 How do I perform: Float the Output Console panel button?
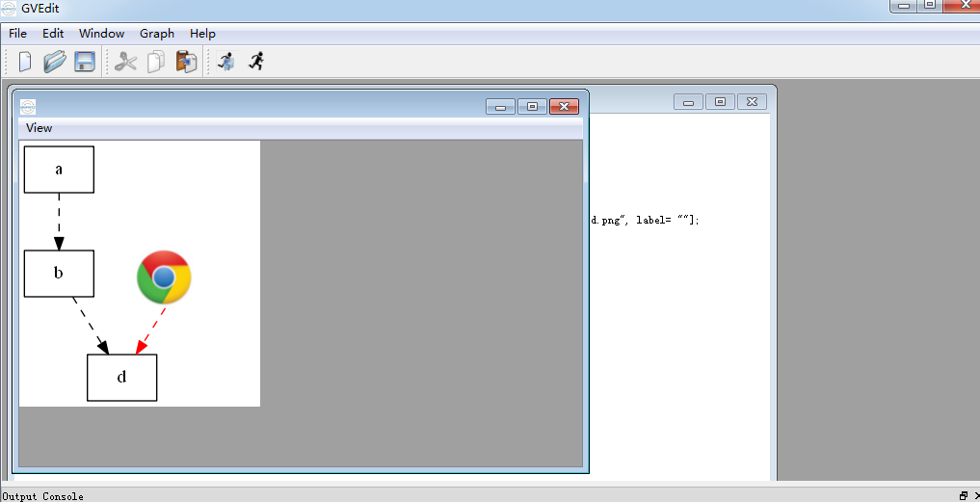[963, 496]
